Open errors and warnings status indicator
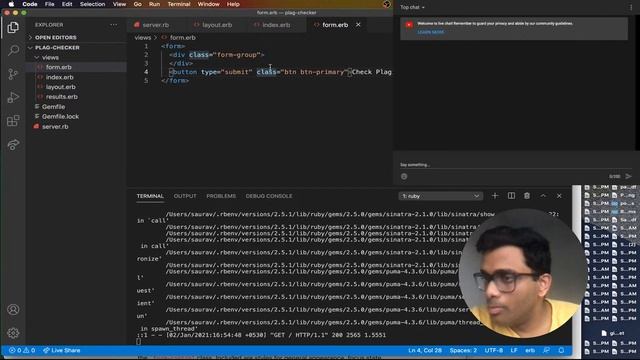 pyautogui.click(x=22, y=350)
